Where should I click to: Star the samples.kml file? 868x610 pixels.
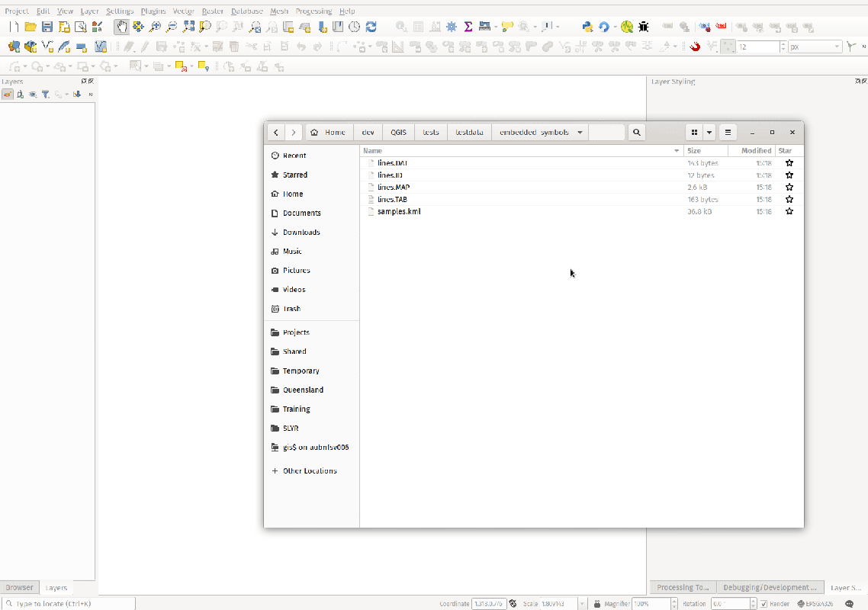click(x=789, y=211)
